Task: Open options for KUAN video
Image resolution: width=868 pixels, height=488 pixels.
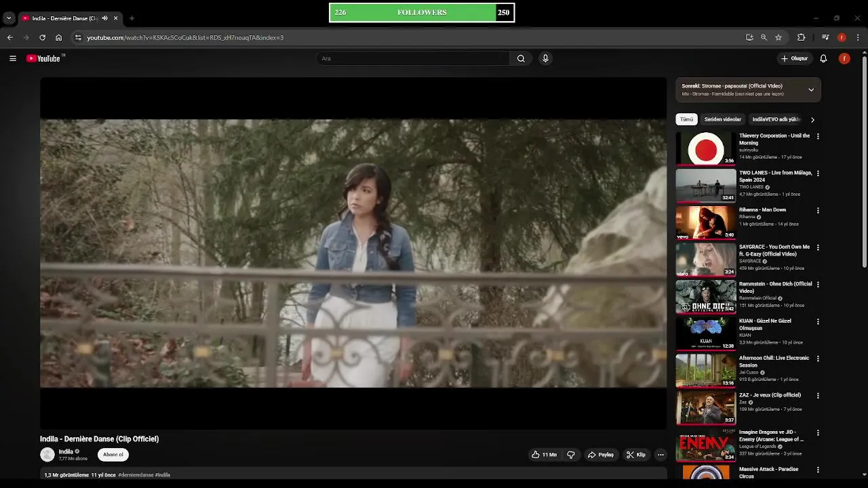Action: pyautogui.click(x=818, y=322)
